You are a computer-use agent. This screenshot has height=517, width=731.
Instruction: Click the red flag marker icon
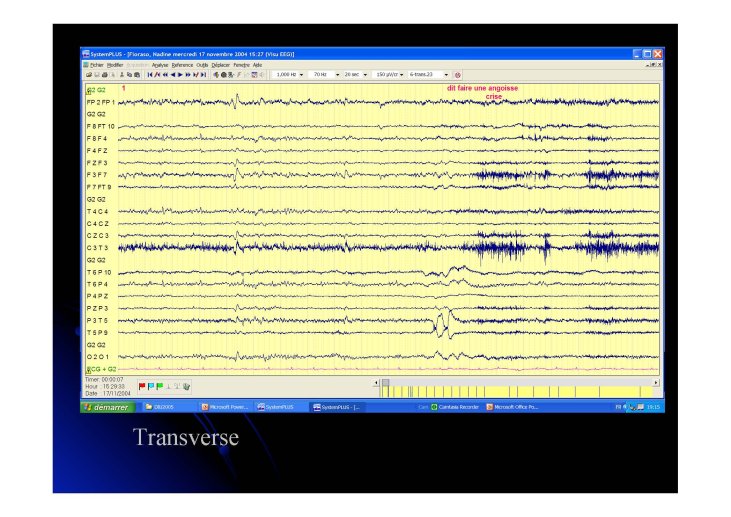(x=142, y=386)
